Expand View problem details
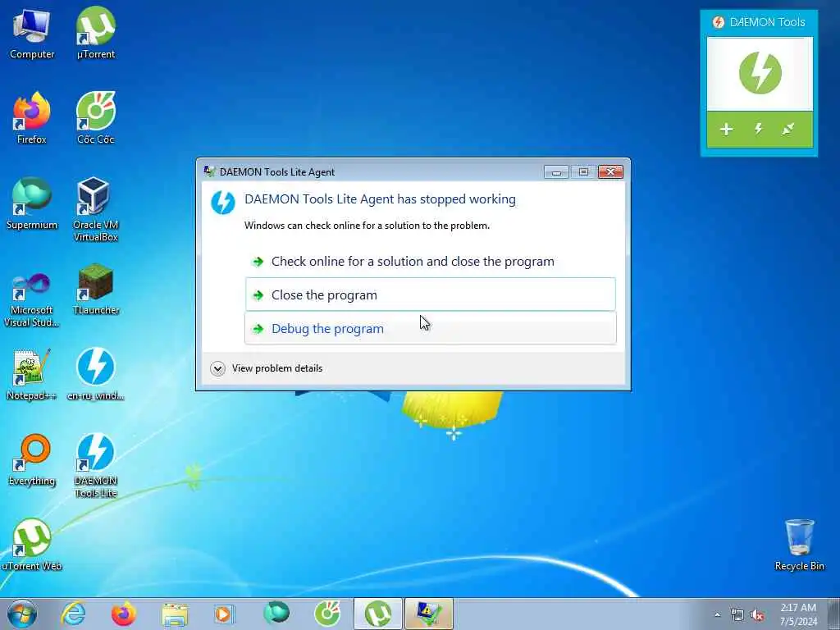 click(267, 368)
